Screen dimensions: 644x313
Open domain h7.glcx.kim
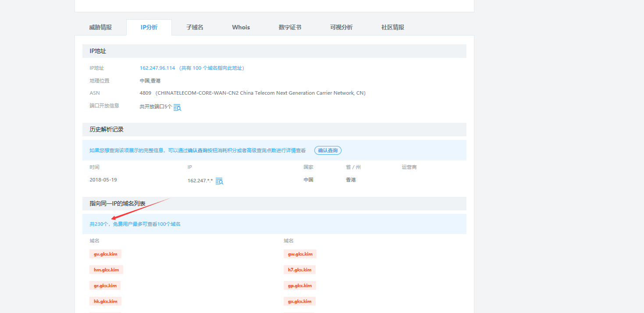click(x=299, y=270)
